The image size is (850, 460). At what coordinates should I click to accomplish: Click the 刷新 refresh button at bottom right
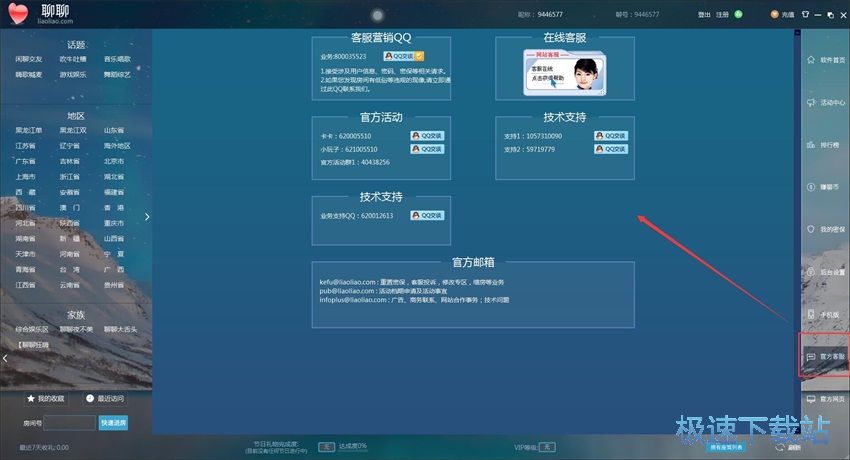tap(788, 448)
